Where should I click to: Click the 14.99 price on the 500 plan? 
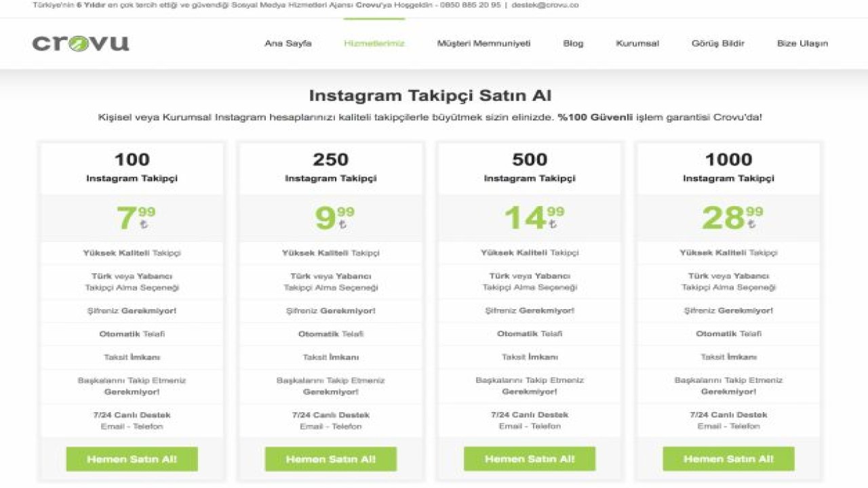[x=532, y=218]
